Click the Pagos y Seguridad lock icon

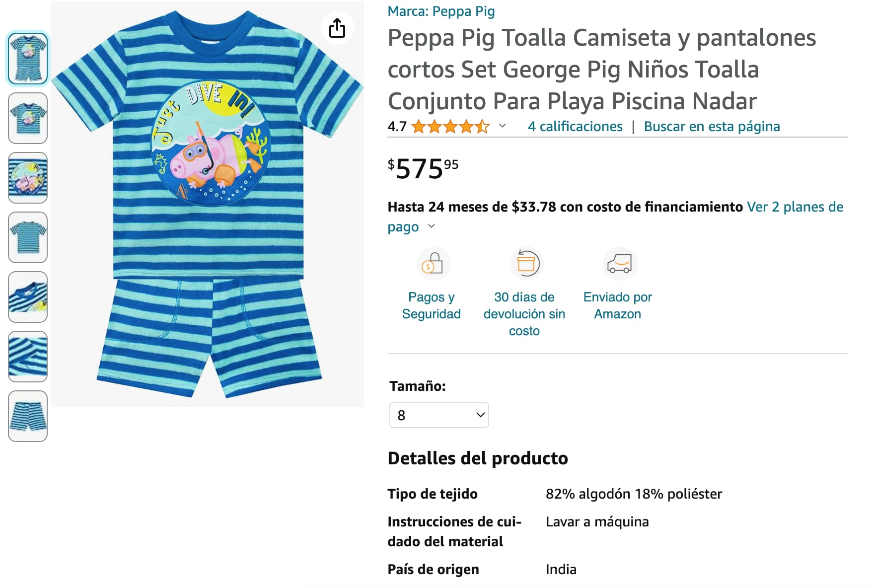coord(433,264)
